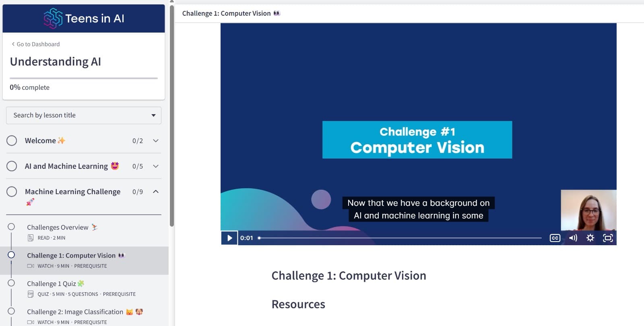Image resolution: width=644 pixels, height=326 pixels.
Task: Click the read icon under Challenges Overview
Action: [31, 238]
